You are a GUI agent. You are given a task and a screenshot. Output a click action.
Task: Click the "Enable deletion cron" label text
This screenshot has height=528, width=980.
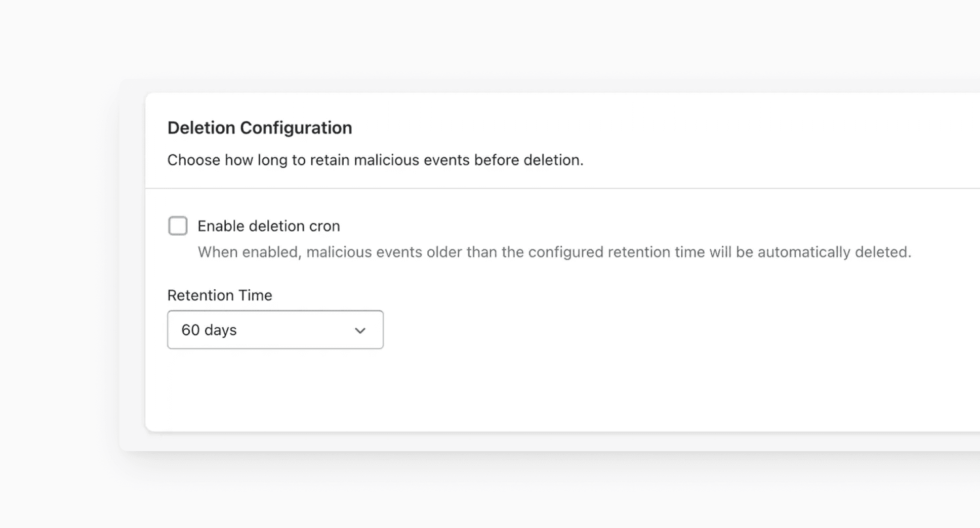(268, 226)
